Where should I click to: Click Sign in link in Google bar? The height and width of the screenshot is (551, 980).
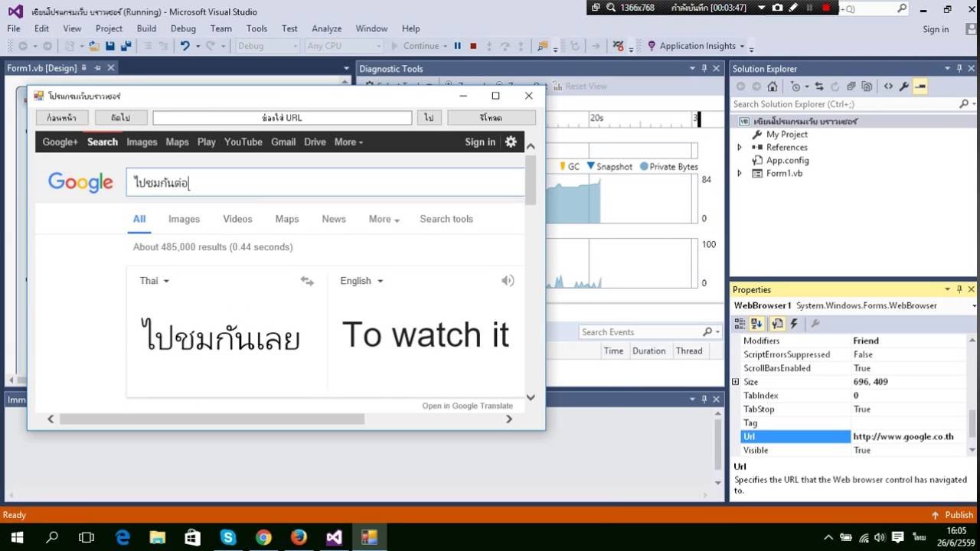[x=480, y=142]
